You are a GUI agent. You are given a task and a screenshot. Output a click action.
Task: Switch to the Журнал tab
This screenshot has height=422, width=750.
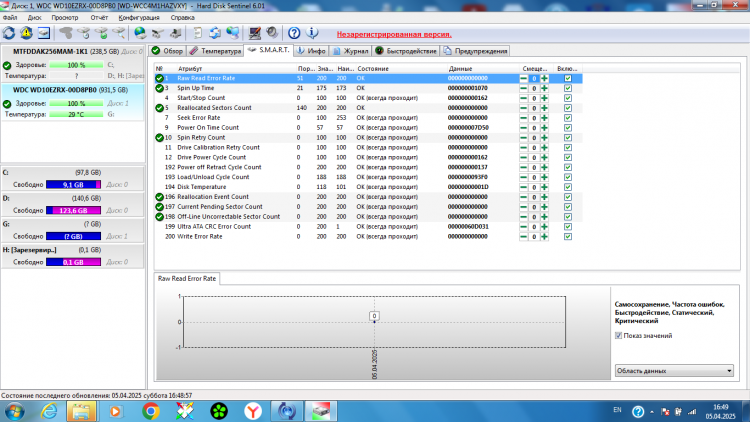pyautogui.click(x=351, y=51)
